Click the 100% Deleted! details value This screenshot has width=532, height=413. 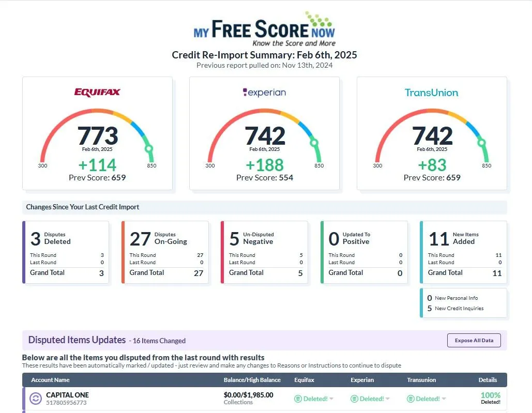pos(491,398)
